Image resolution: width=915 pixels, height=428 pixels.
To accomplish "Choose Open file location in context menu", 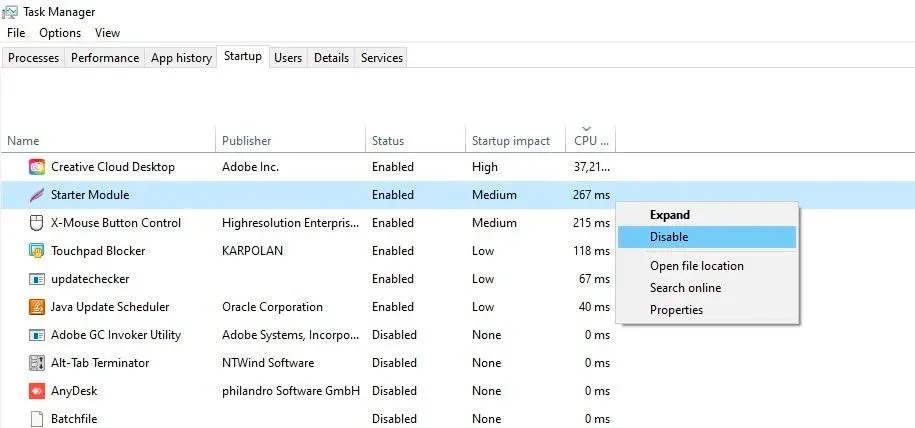I will (x=708, y=266).
